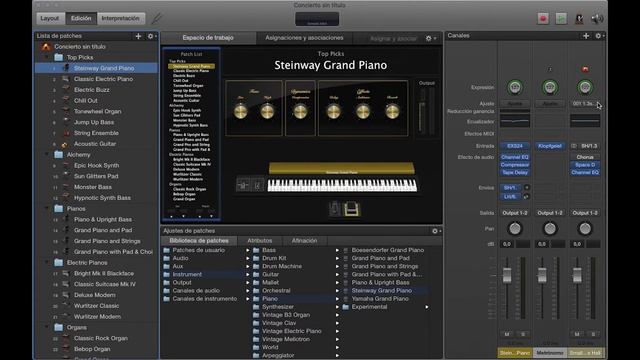Open the Lista de patches gear menu
640x360 pixels.
tap(151, 36)
